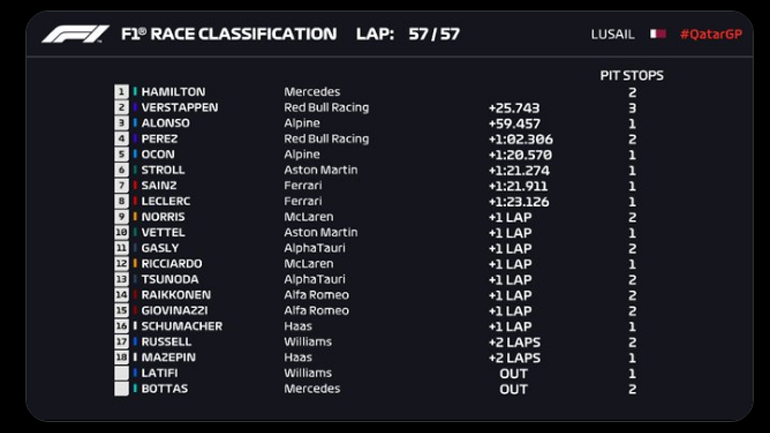
Task: Select driver name SCHUMACHER
Action: [x=181, y=326]
